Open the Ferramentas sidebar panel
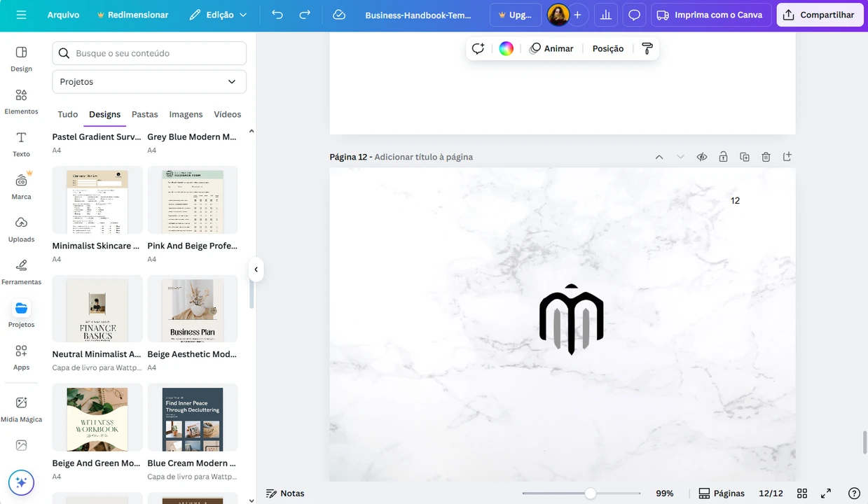The height and width of the screenshot is (504, 868). [21, 272]
